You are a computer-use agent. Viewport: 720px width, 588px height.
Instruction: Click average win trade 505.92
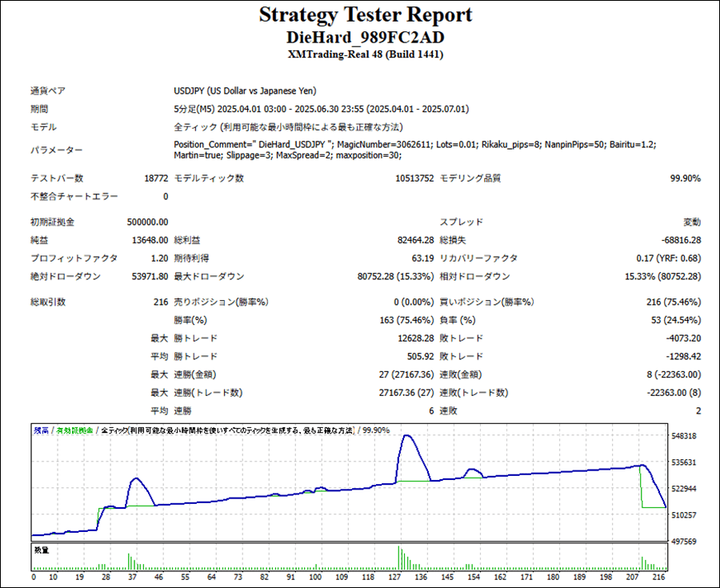pyautogui.click(x=420, y=356)
